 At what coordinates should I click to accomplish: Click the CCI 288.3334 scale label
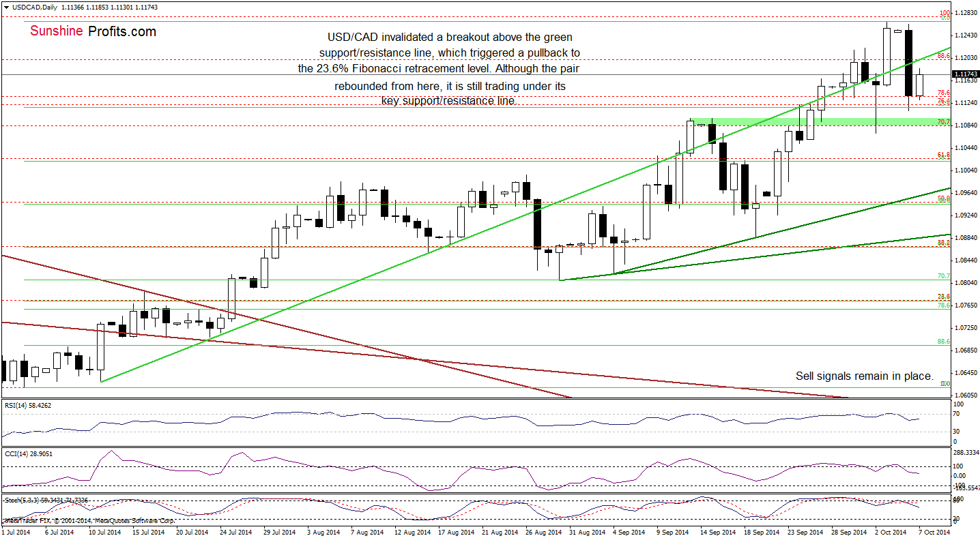(967, 451)
